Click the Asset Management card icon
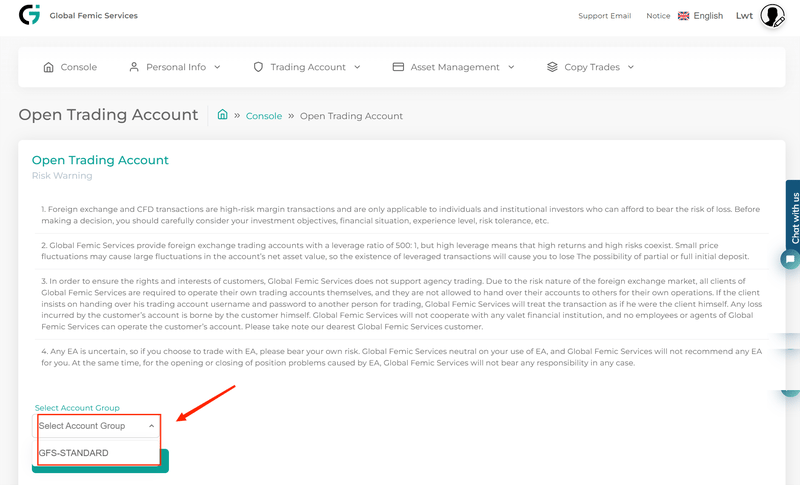Viewport: 800px width, 485px height. pos(398,67)
